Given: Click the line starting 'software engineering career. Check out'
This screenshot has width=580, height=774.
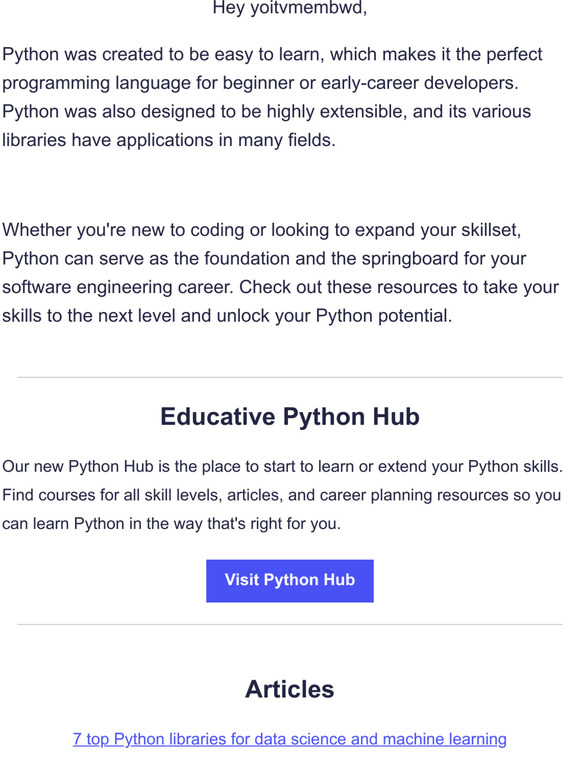Looking at the screenshot, I should [x=280, y=287].
